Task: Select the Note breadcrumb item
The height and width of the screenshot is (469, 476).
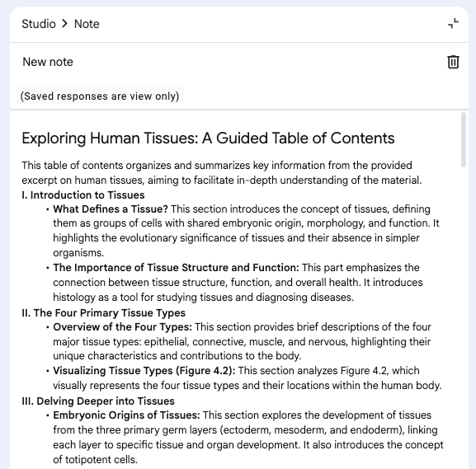Action: 87,24
